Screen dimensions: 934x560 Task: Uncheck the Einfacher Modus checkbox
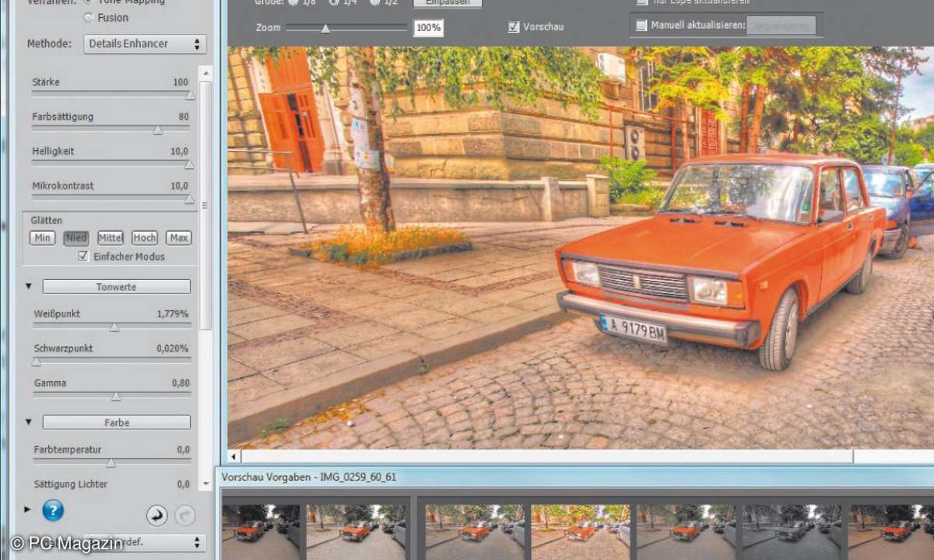[83, 256]
